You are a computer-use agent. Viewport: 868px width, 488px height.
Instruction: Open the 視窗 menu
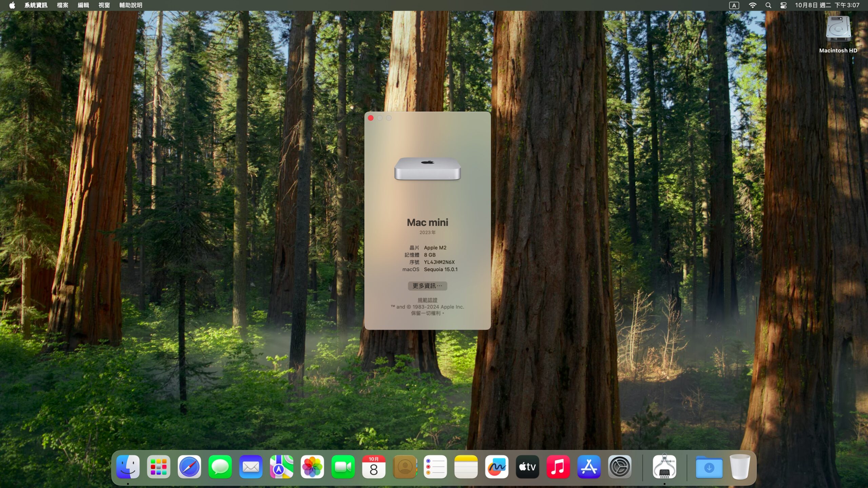(104, 5)
